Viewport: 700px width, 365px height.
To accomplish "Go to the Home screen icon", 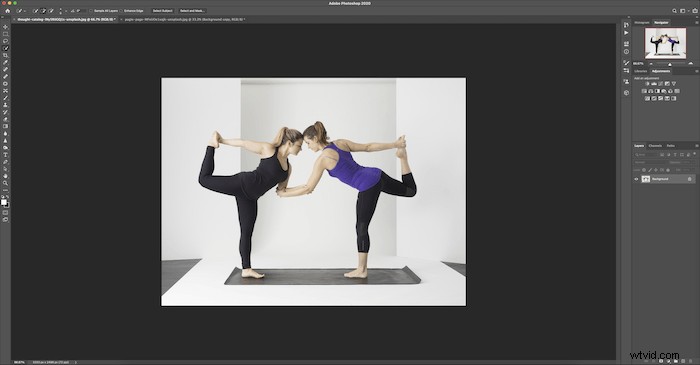I will pos(8,11).
